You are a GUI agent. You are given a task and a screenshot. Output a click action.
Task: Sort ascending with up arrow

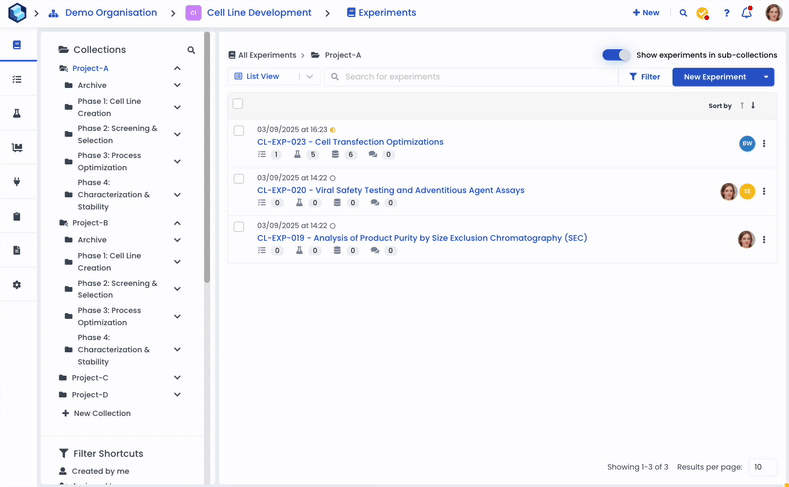(742, 105)
